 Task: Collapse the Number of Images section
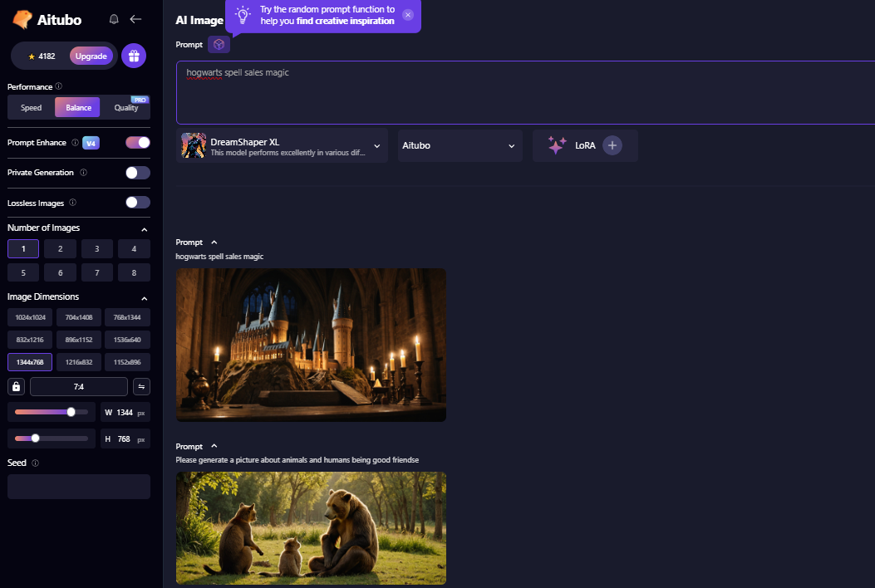pyautogui.click(x=145, y=229)
